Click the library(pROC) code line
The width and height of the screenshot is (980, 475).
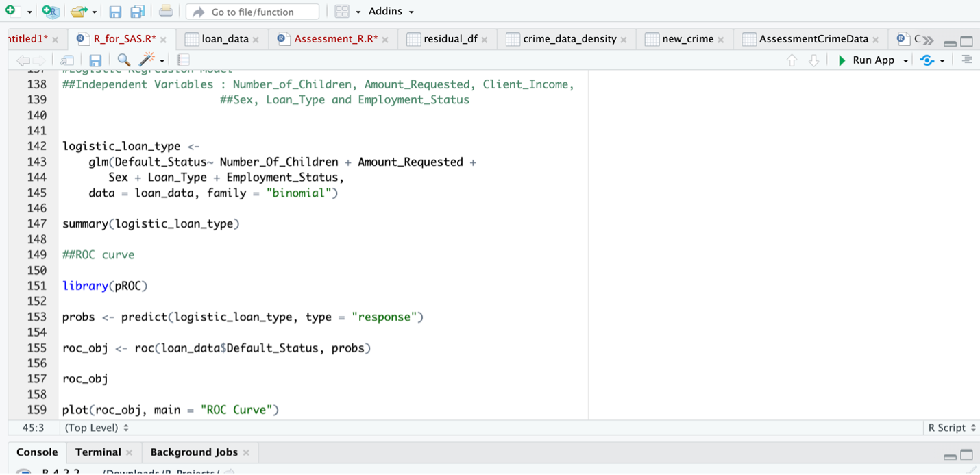(105, 286)
